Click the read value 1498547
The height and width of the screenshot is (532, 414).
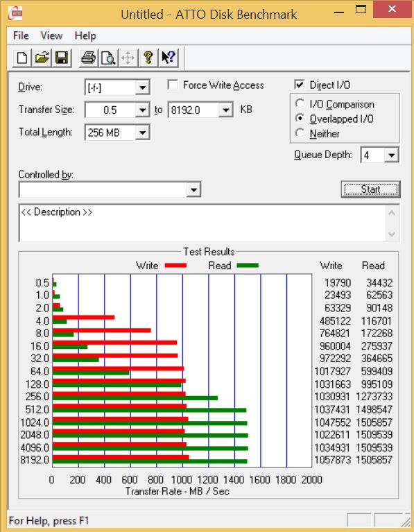[374, 409]
